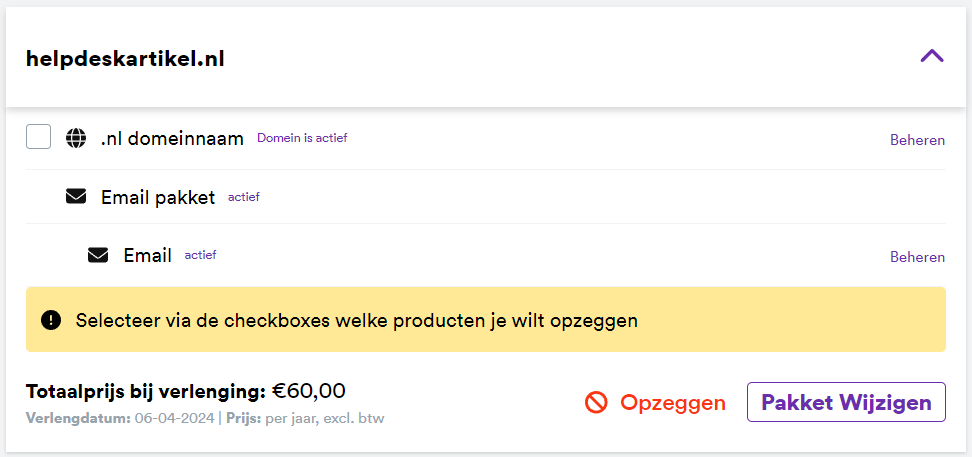Select the .nl domeinnaam row label
This screenshot has width=972, height=457.
tap(172, 138)
